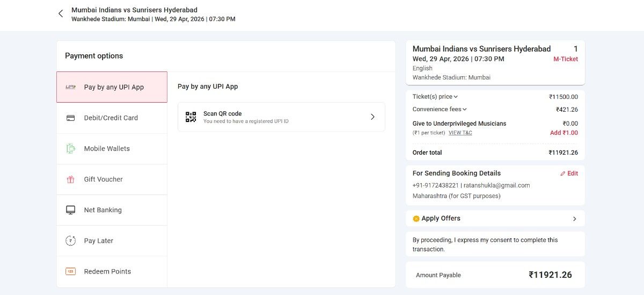This screenshot has width=644, height=295.
Task: Click the English language label
Action: [422, 68]
